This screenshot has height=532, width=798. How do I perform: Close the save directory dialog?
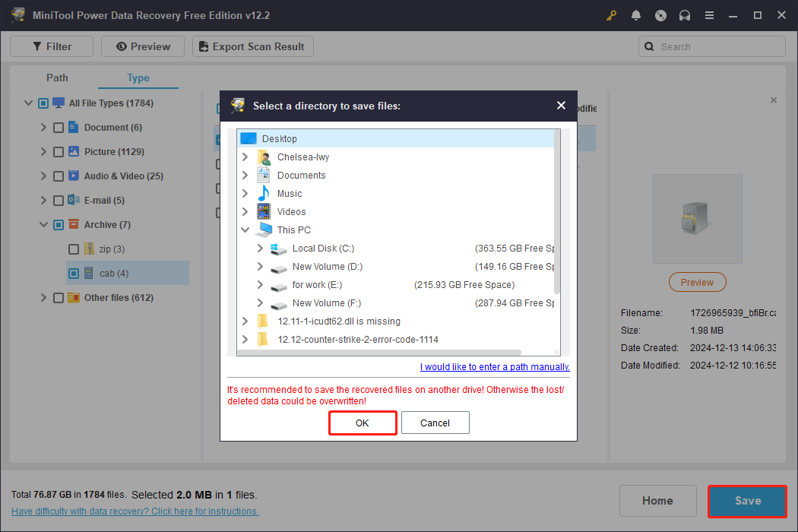click(x=561, y=106)
